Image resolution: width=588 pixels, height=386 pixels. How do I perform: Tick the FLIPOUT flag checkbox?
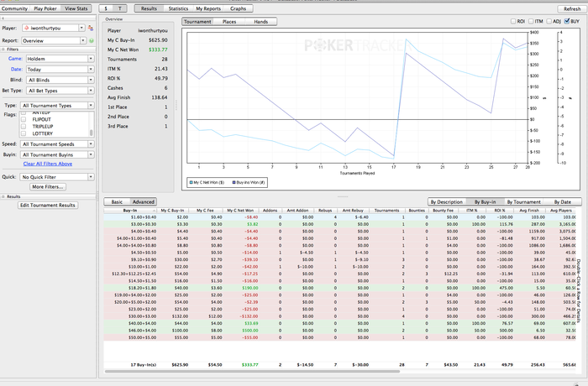pos(24,119)
